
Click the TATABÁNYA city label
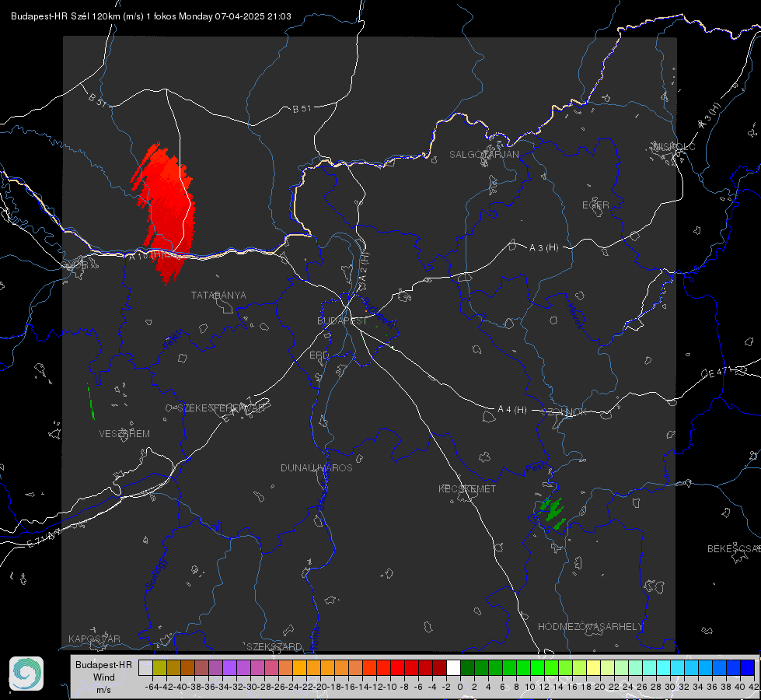click(218, 296)
